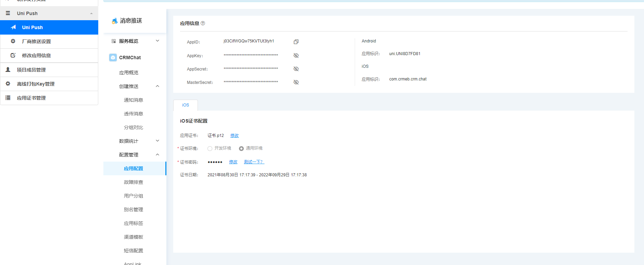Reveal the AppSecret using its eye icon
This screenshot has width=644, height=265.
coord(296,69)
